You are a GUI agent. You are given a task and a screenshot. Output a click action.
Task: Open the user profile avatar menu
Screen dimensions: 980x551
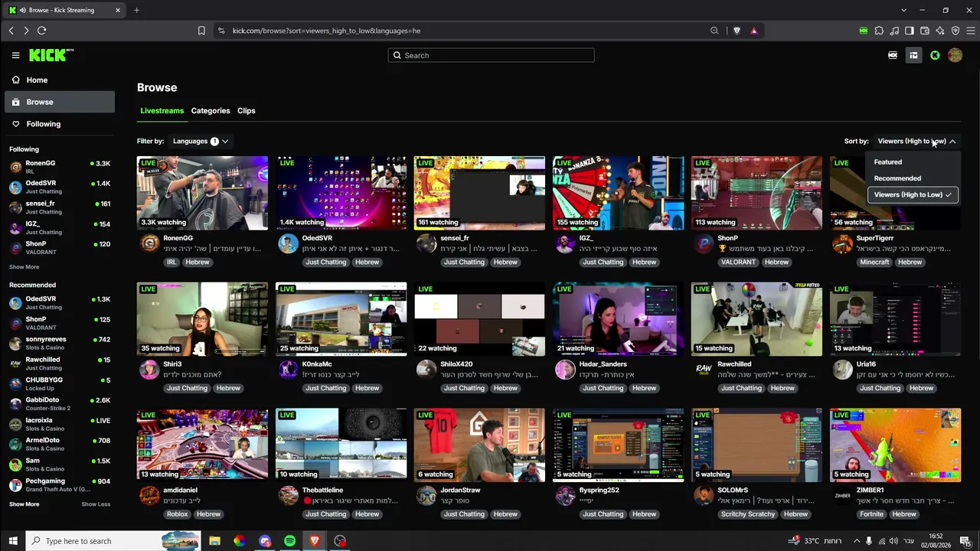pos(955,55)
